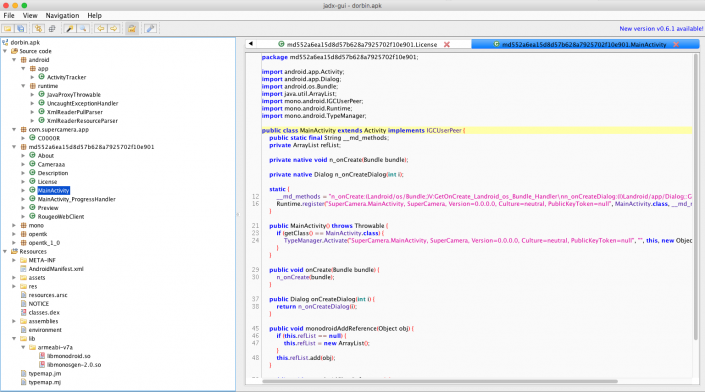
Task: Select the NOTICE file
Action: pos(39,304)
